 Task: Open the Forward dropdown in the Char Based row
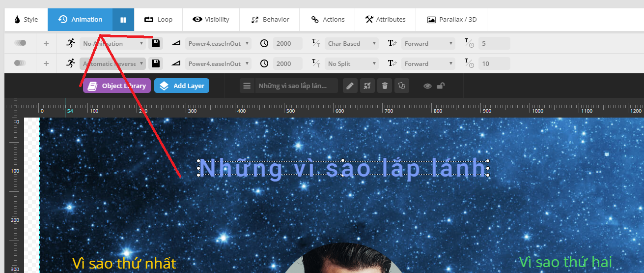[428, 43]
